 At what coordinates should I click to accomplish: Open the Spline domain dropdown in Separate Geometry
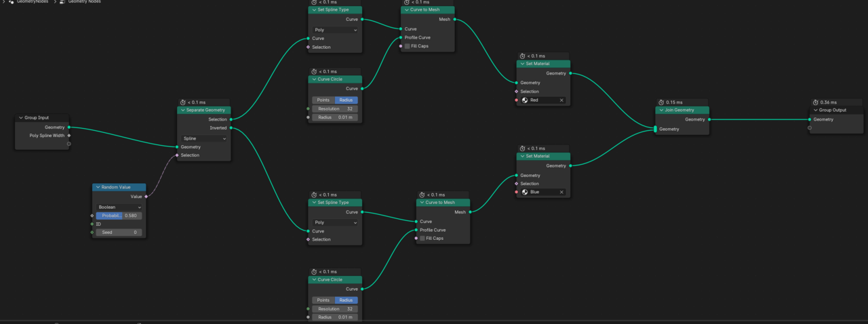[x=204, y=138]
